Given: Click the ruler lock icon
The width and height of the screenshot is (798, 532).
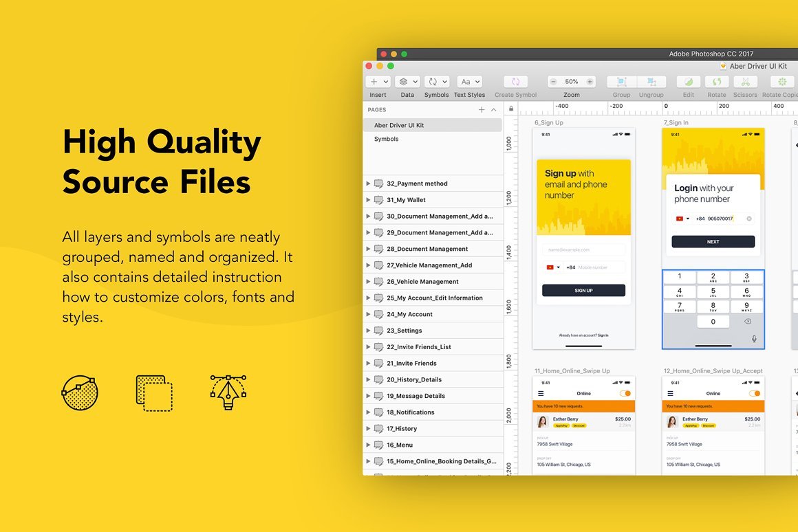Looking at the screenshot, I should [511, 109].
